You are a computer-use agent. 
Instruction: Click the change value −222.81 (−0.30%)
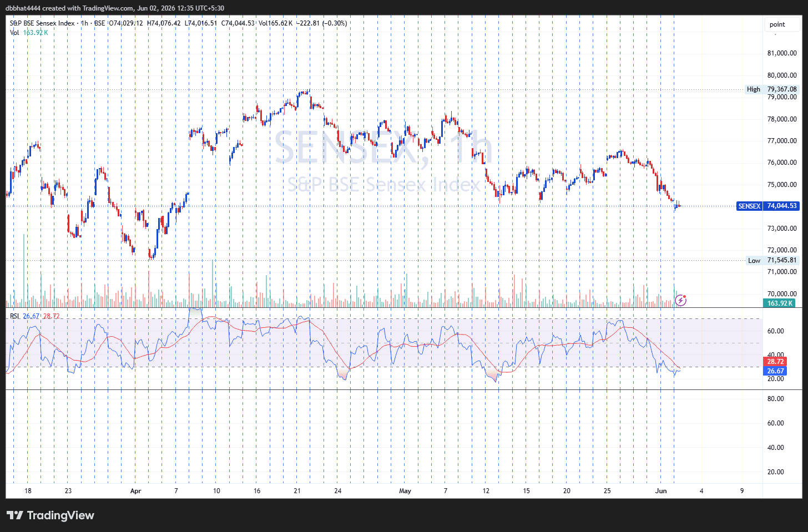(322, 23)
